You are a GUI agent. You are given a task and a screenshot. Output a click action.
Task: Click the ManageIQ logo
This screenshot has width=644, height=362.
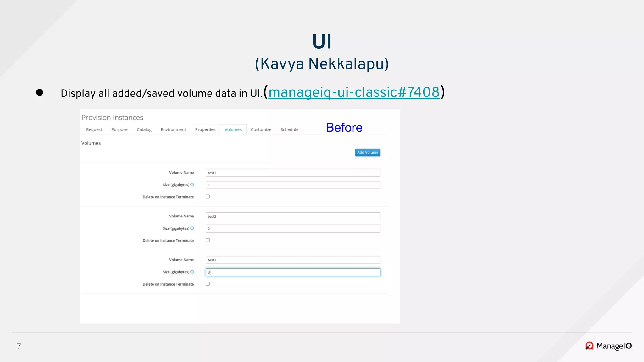(608, 346)
